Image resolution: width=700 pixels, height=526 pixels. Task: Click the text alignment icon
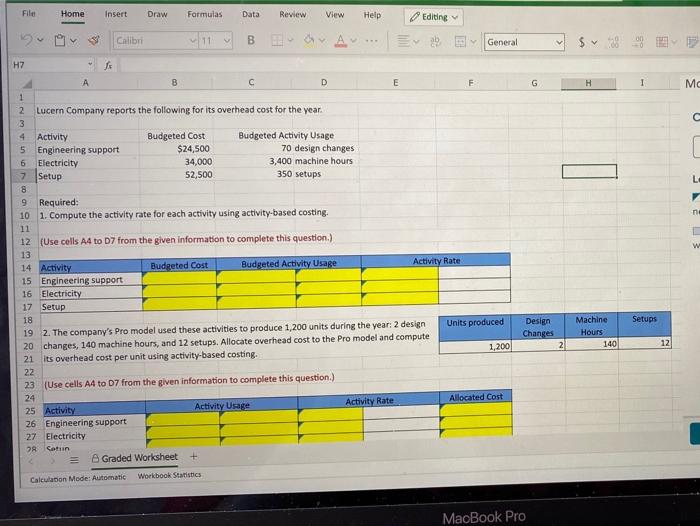pyautogui.click(x=403, y=42)
